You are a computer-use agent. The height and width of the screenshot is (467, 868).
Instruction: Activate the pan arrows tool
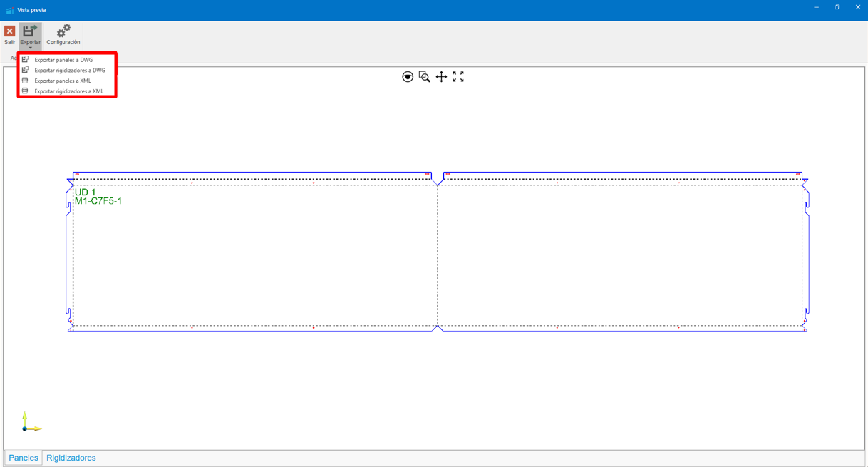441,77
